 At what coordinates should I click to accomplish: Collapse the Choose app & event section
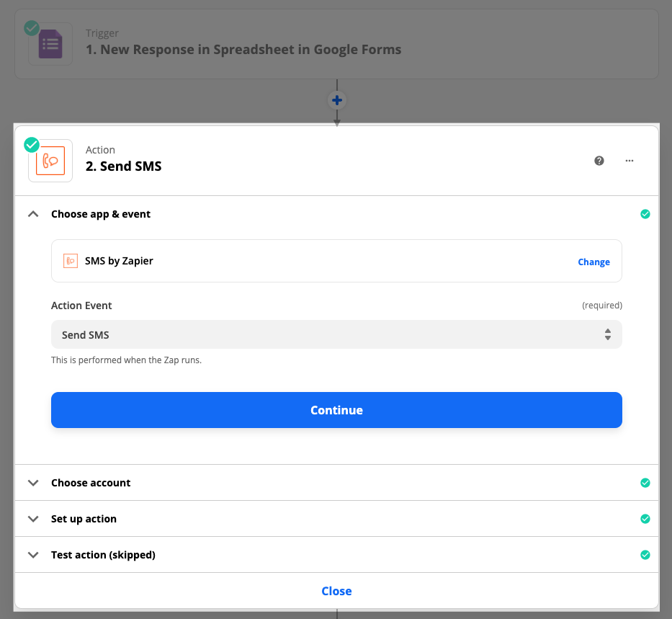(33, 214)
